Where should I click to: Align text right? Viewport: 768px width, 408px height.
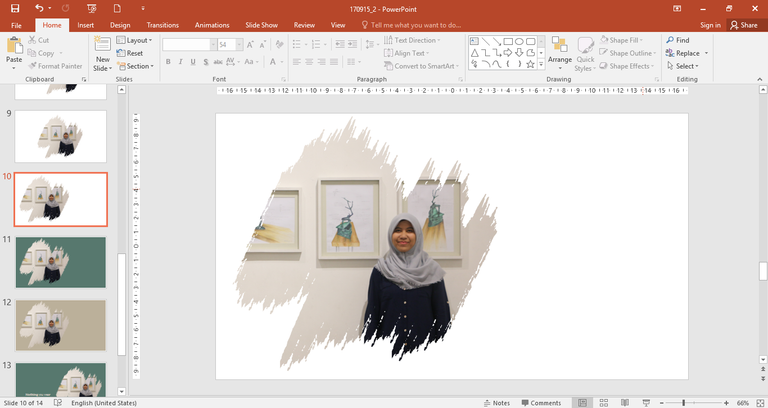[x=321, y=61]
